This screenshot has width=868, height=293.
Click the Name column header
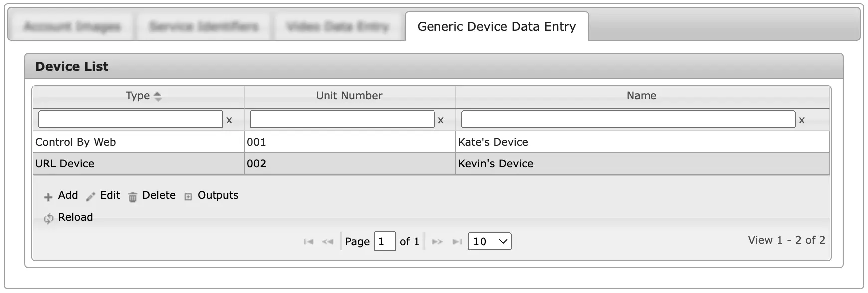pyautogui.click(x=642, y=96)
